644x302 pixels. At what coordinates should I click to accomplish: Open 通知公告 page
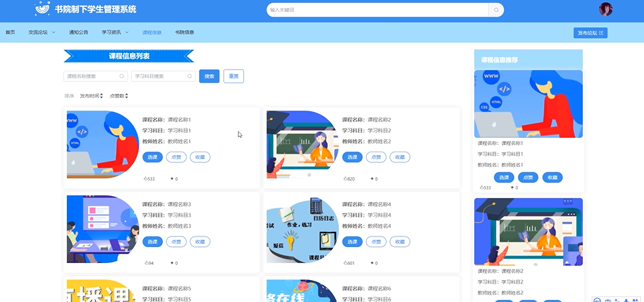[78, 32]
